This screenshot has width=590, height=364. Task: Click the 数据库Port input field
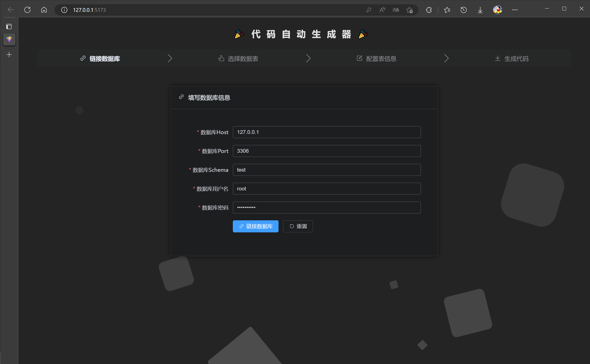tap(327, 151)
